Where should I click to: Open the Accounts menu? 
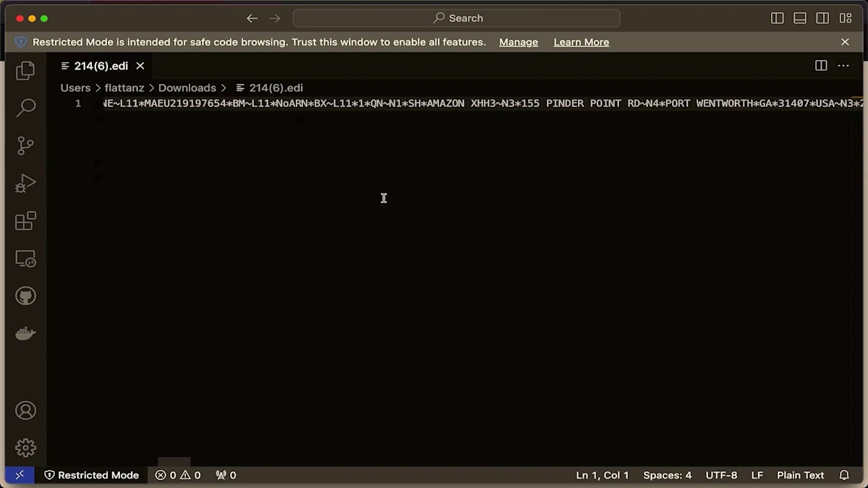pos(25,411)
